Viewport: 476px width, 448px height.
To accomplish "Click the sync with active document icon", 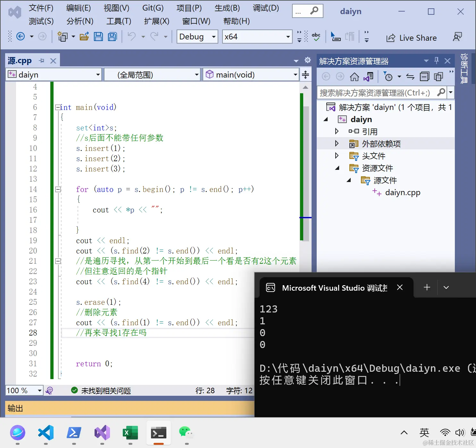I will 410,77.
